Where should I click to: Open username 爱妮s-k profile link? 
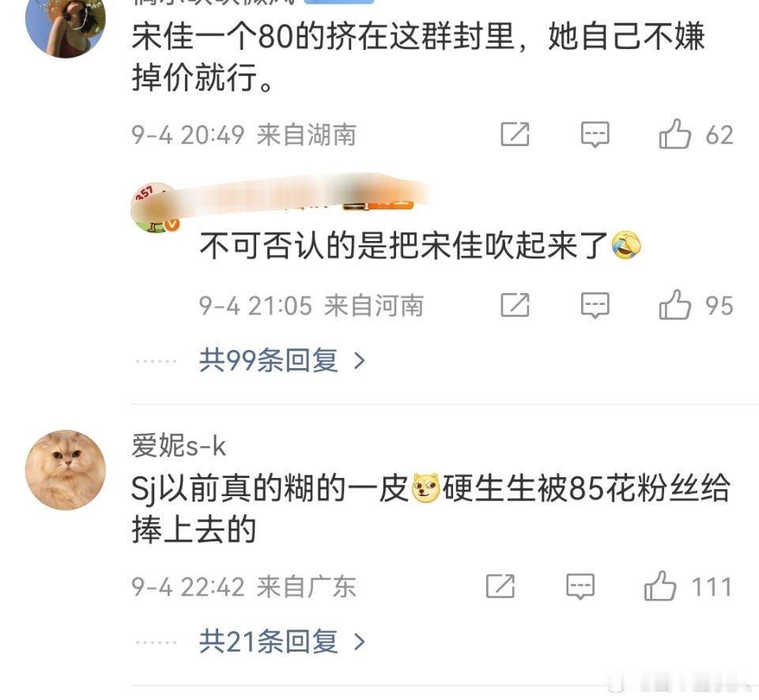[x=179, y=446]
